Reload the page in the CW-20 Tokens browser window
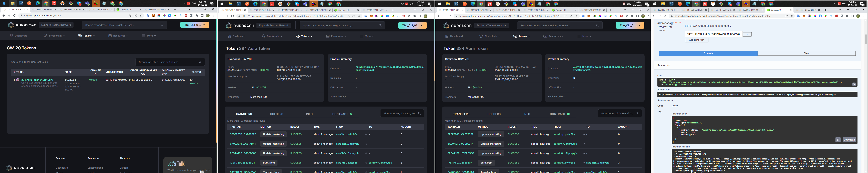The height and width of the screenshot is (173, 868). [x=15, y=16]
